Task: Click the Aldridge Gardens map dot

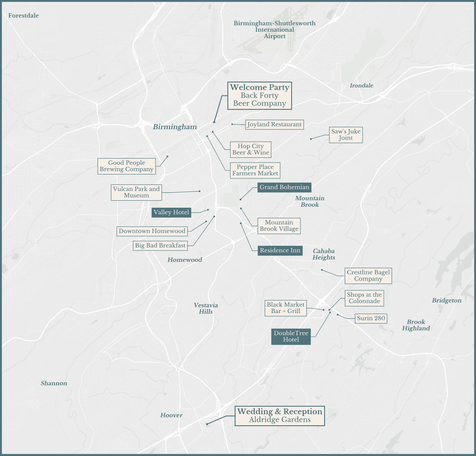Action: (x=207, y=424)
